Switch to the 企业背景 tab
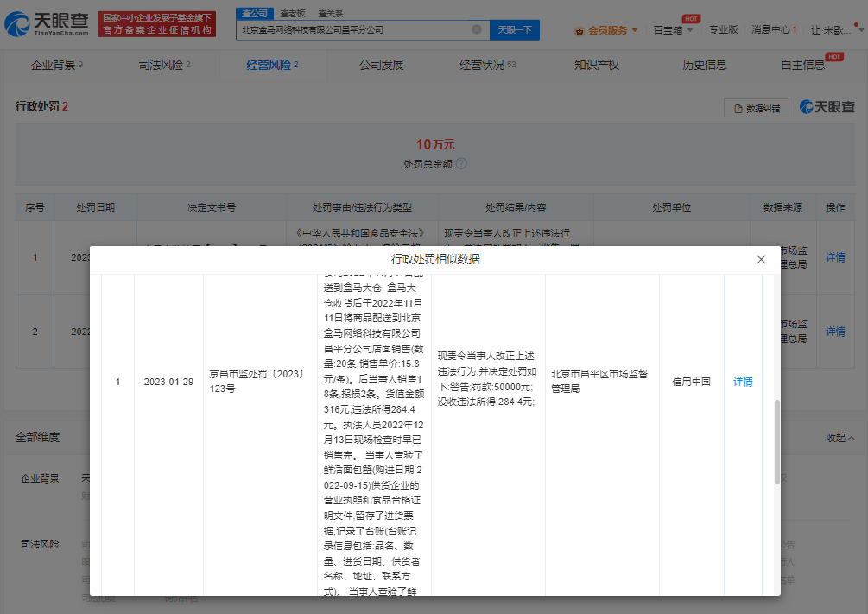 56,65
